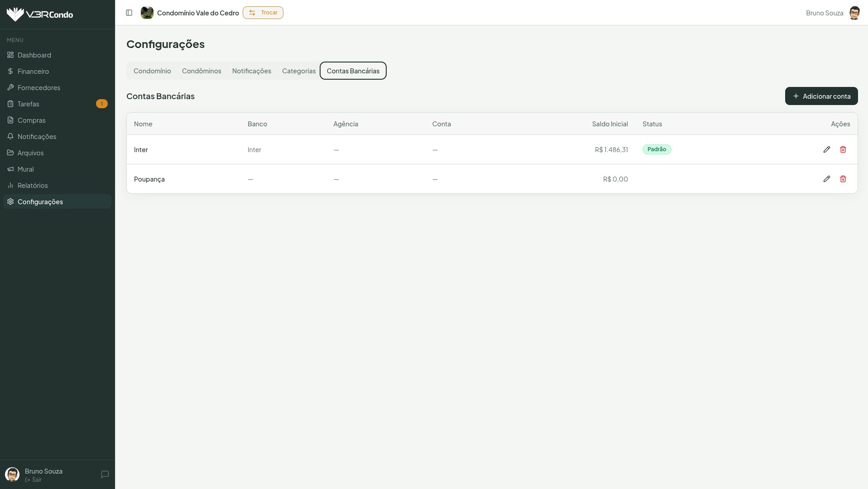Image resolution: width=868 pixels, height=489 pixels.
Task: Click Sair to log out
Action: click(x=36, y=479)
